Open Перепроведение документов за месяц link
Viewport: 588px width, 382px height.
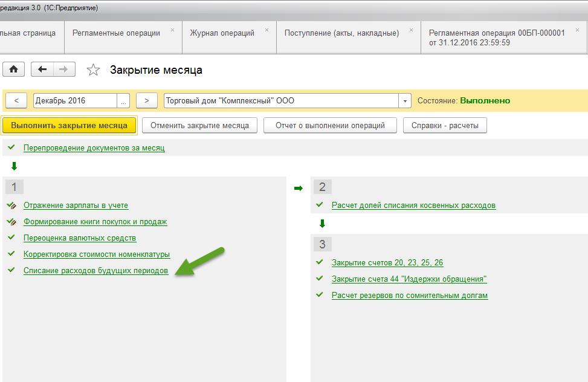[x=94, y=148]
